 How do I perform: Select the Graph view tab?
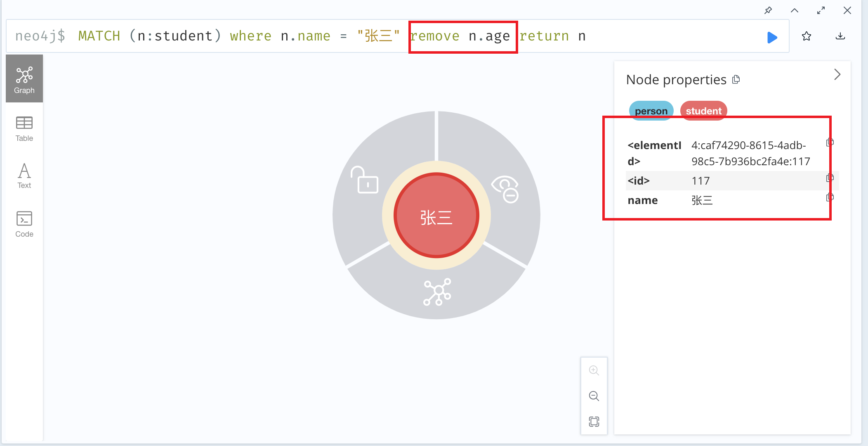[24, 78]
